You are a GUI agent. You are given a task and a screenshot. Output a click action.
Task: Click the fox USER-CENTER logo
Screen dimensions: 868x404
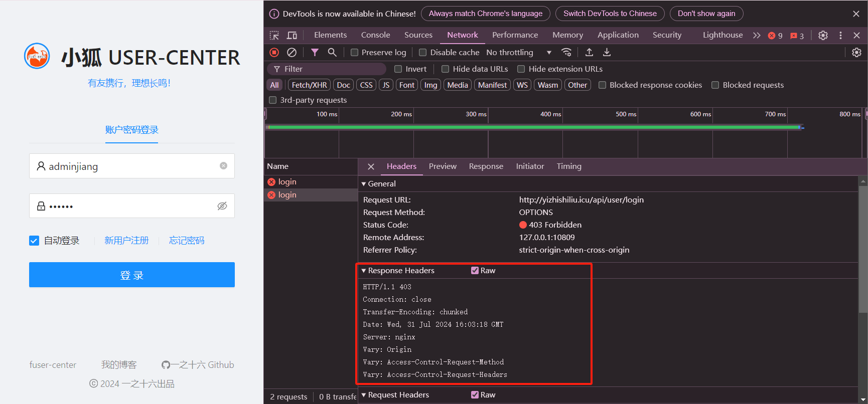click(37, 56)
